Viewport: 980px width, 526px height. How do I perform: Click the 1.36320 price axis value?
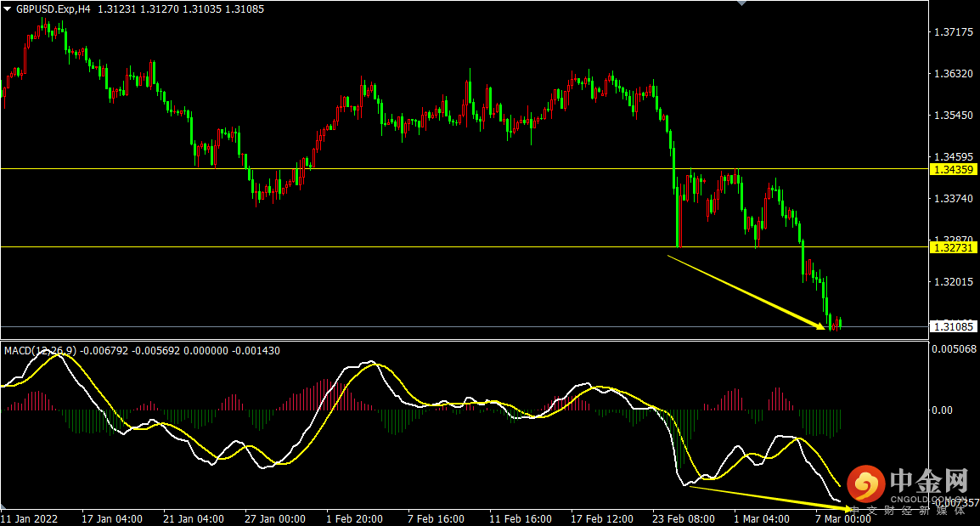(x=954, y=74)
